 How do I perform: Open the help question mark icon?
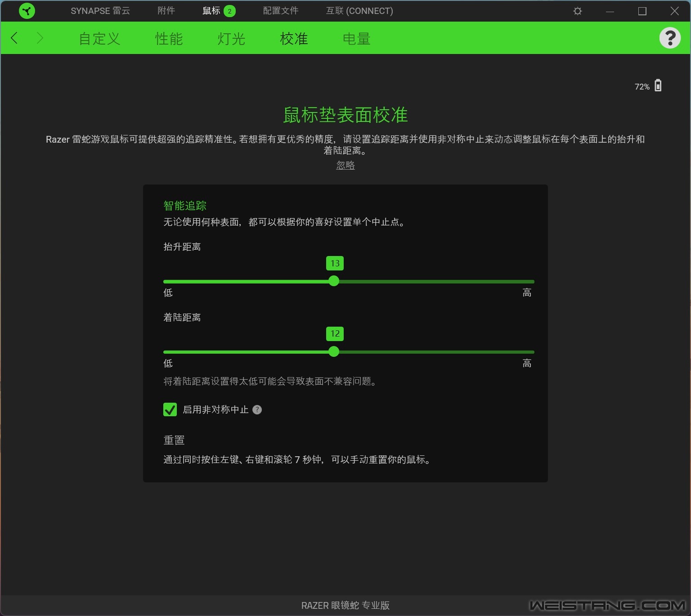(x=670, y=38)
